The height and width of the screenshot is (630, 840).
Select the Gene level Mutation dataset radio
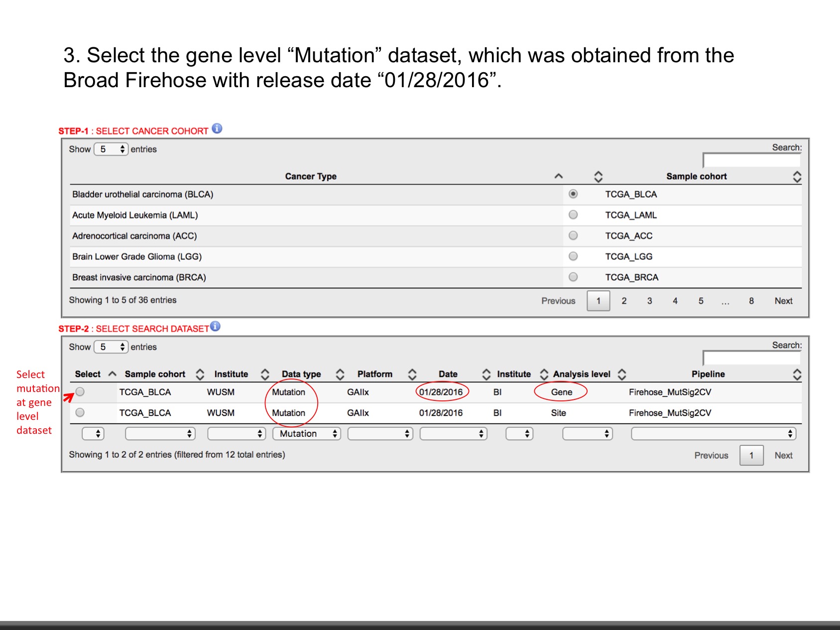tap(80, 392)
